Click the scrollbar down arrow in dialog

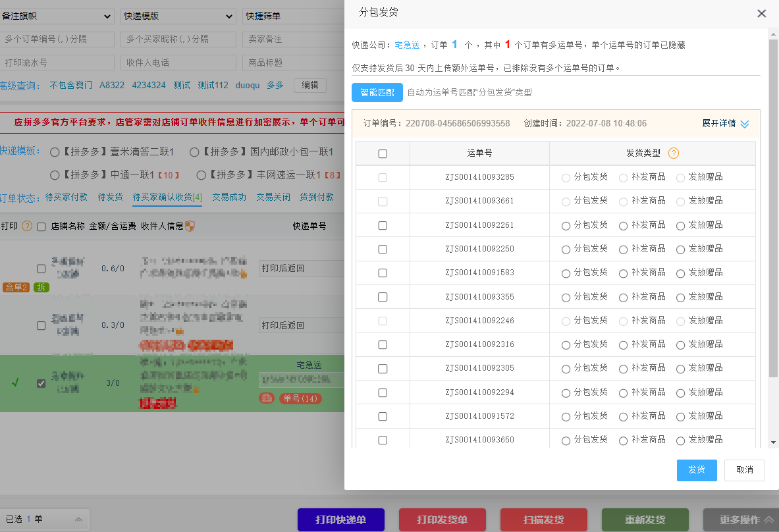tap(773, 442)
